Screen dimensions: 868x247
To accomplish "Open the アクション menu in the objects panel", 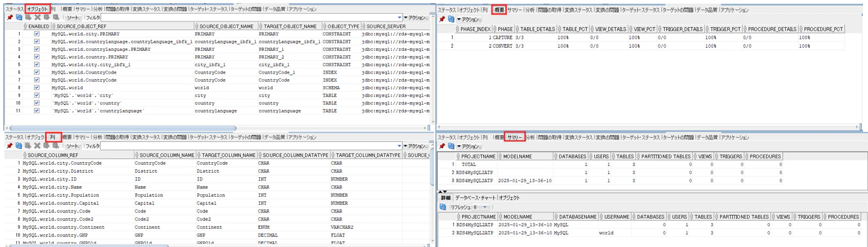I will click(415, 18).
